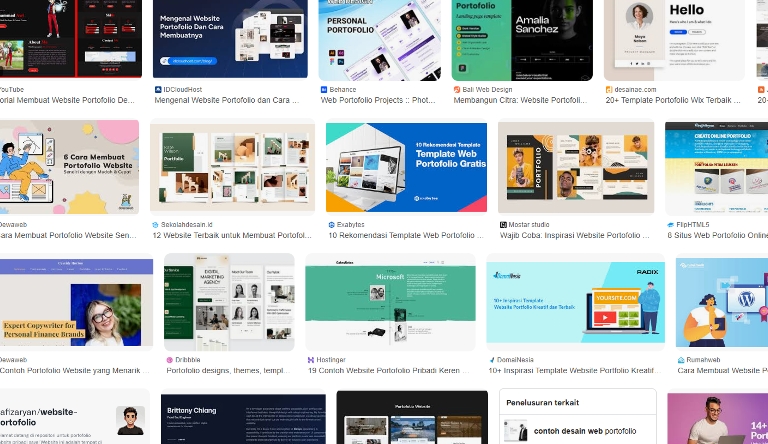Click the Hostinger favicon

[311, 359]
